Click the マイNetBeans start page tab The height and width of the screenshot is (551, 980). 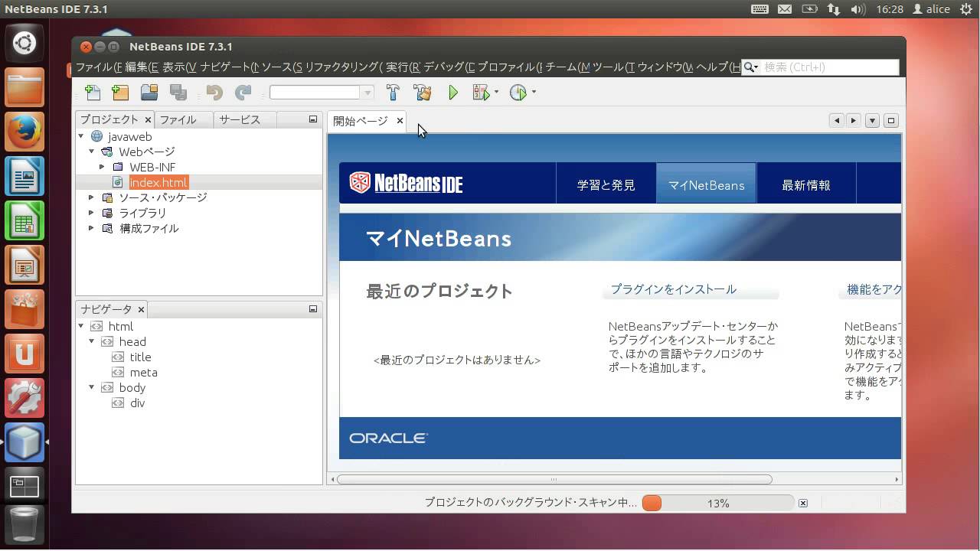(707, 185)
